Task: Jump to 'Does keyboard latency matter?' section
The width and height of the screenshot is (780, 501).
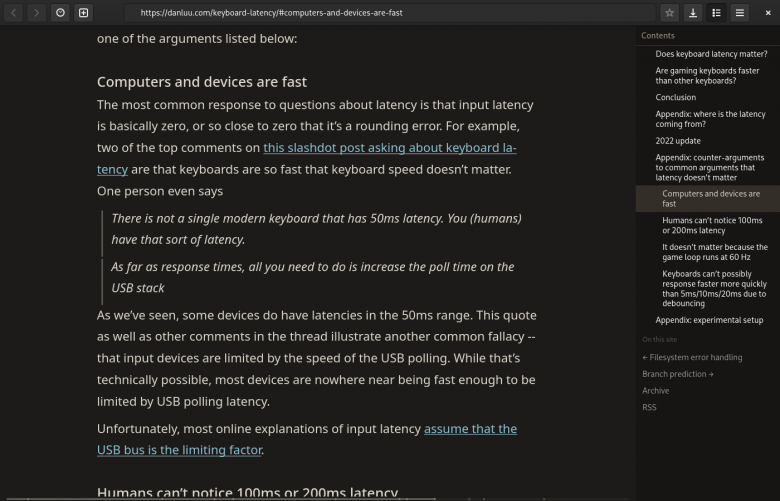Action: tap(711, 54)
